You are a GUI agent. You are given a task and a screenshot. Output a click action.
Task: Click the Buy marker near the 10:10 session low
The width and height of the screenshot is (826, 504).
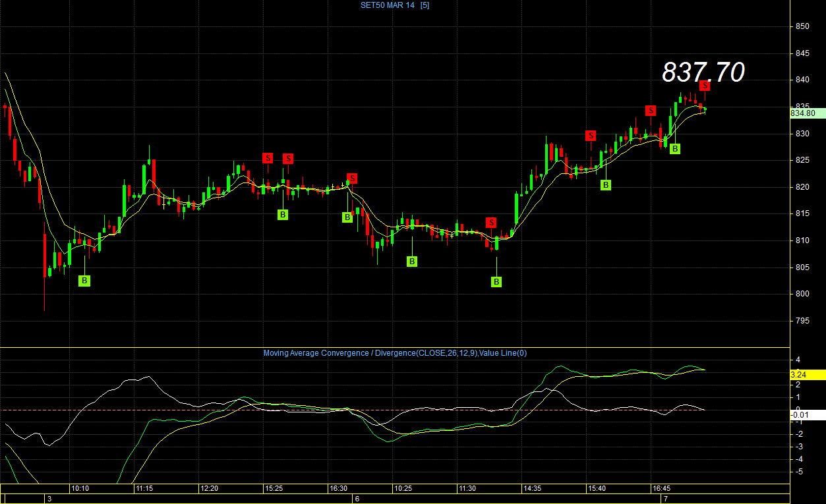tap(84, 281)
